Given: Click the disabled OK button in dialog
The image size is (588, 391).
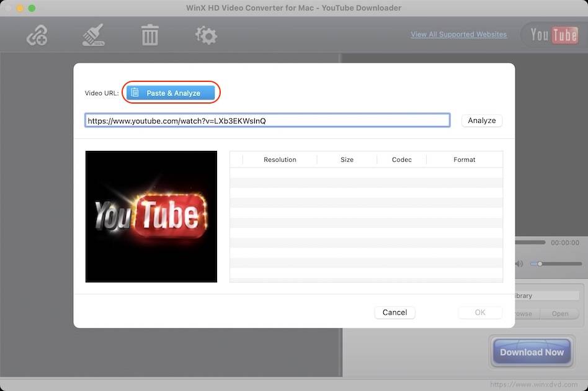Looking at the screenshot, I should [480, 312].
